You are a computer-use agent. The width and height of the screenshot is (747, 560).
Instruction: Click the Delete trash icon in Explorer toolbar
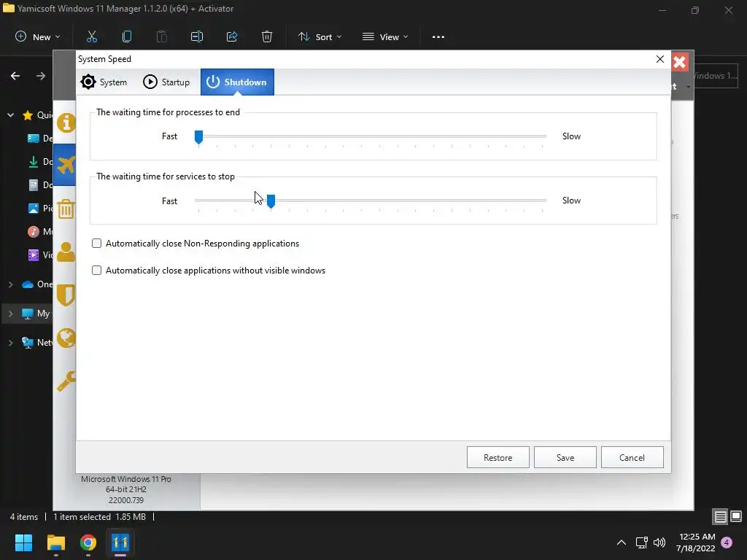coord(267,36)
